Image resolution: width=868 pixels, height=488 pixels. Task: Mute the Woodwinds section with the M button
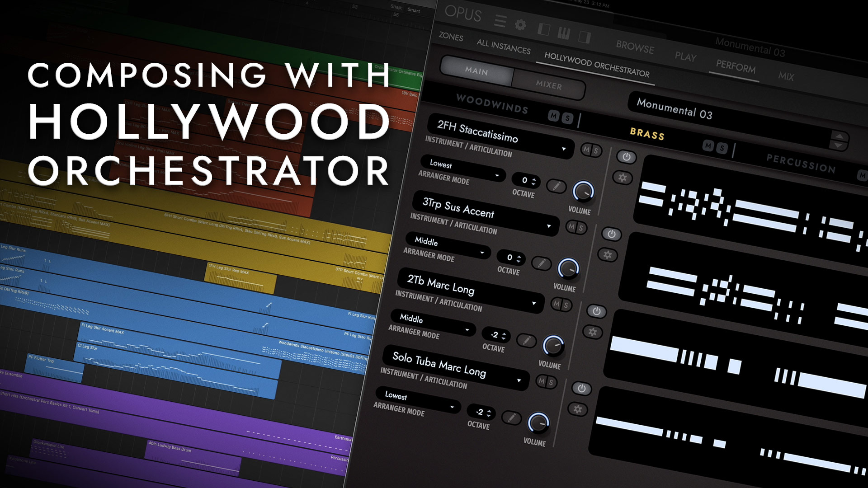coord(553,116)
